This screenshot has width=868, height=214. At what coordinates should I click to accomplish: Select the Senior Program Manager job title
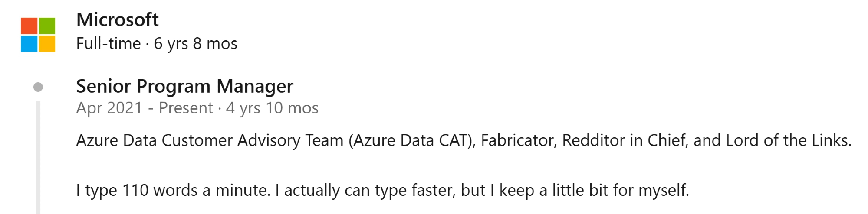pos(184,86)
